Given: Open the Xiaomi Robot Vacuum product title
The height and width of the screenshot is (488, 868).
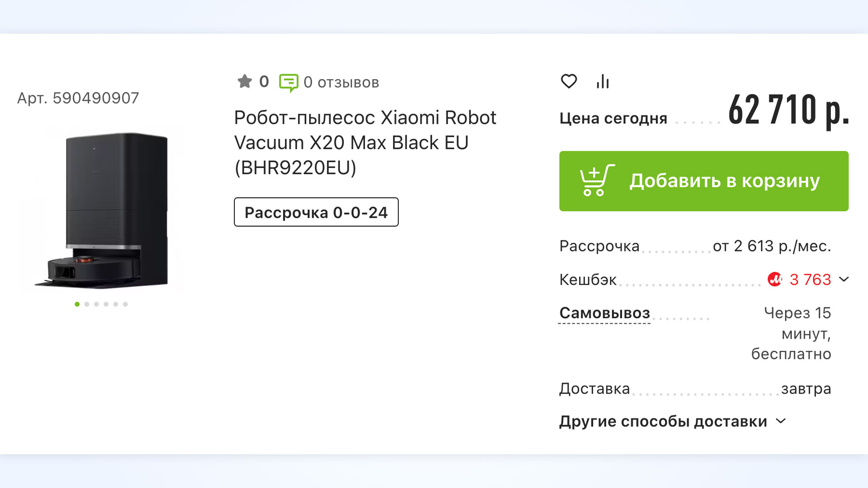Looking at the screenshot, I should pyautogui.click(x=365, y=143).
